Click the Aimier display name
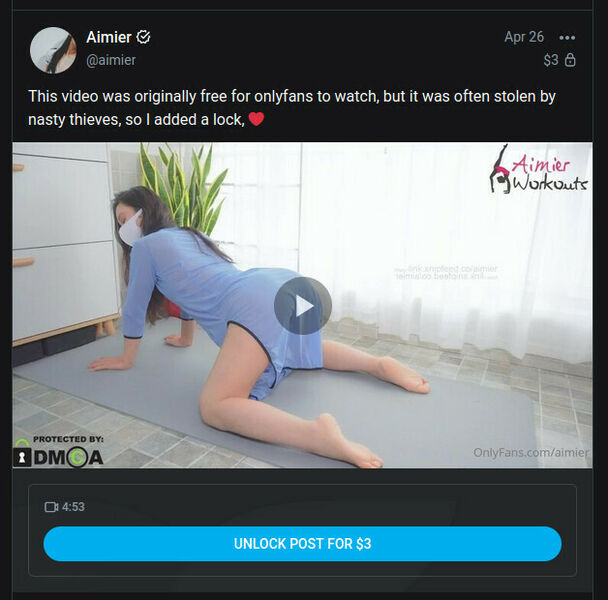 (x=109, y=38)
